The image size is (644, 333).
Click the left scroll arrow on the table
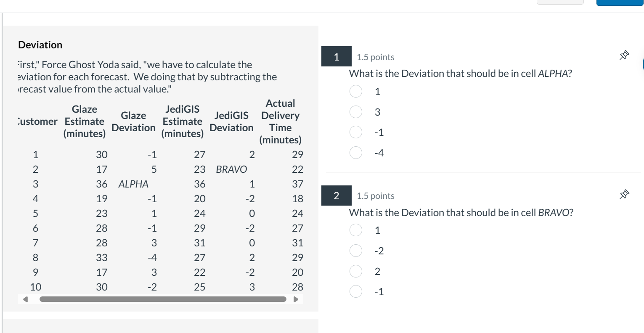pos(26,299)
